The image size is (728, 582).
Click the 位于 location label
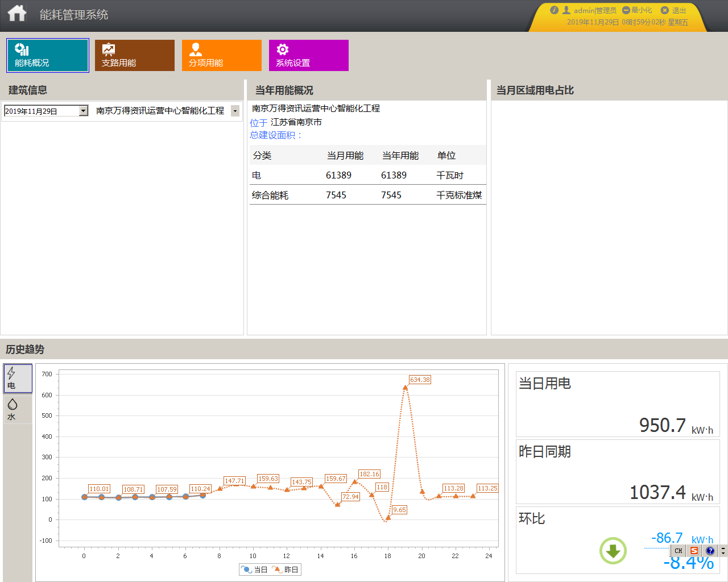coord(259,122)
